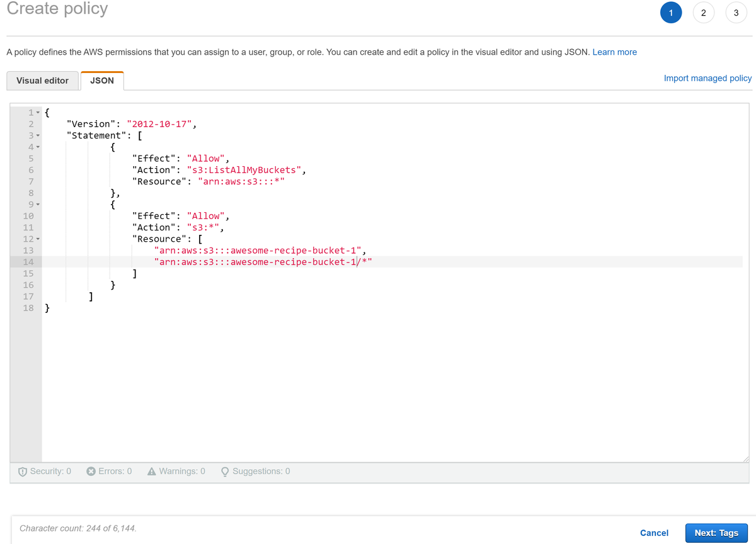
Task: Jump to step 3 circle
Action: 736,13
